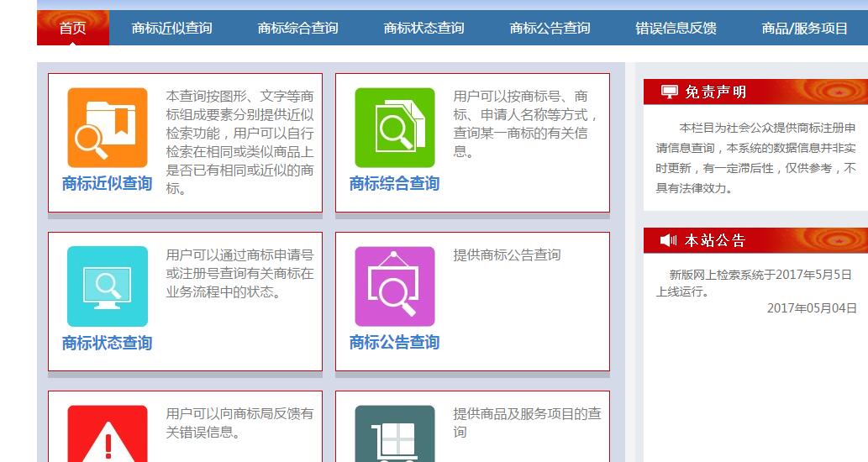
Task: Select 商标公告查询 from the navigation bar
Action: coord(550,28)
